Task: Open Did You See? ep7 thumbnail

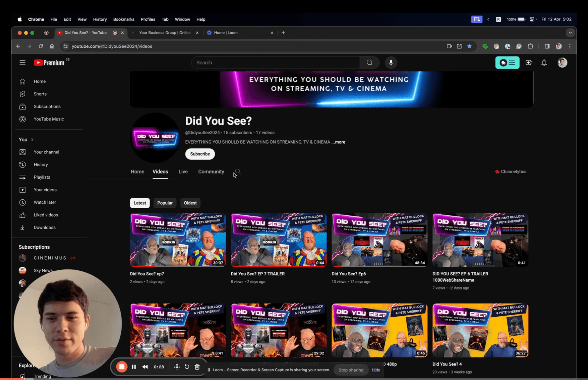Action: [178, 240]
